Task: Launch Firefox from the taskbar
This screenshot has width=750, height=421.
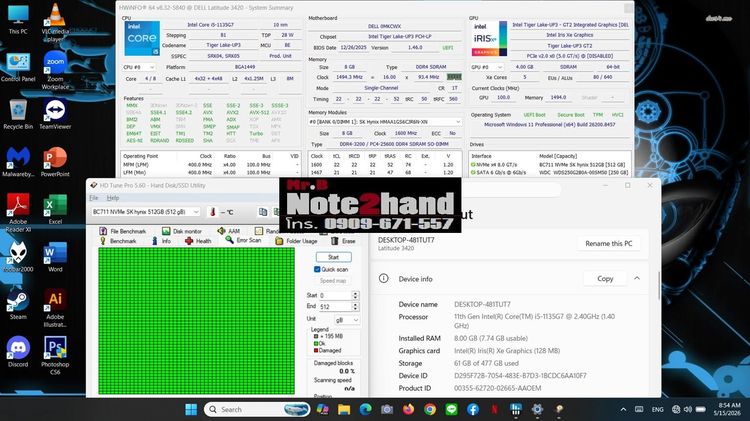Action: pos(408,410)
